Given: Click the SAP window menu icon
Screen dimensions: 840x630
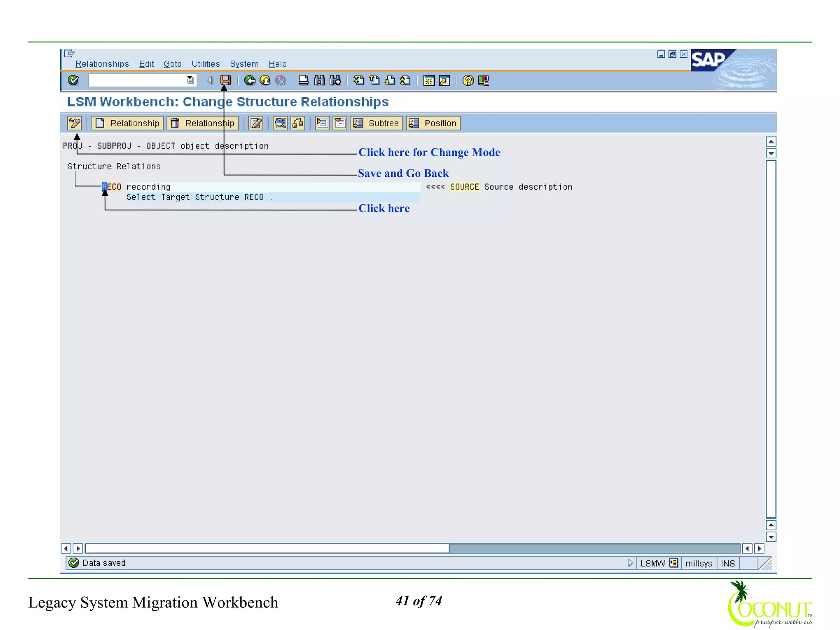Looking at the screenshot, I should 69,53.
